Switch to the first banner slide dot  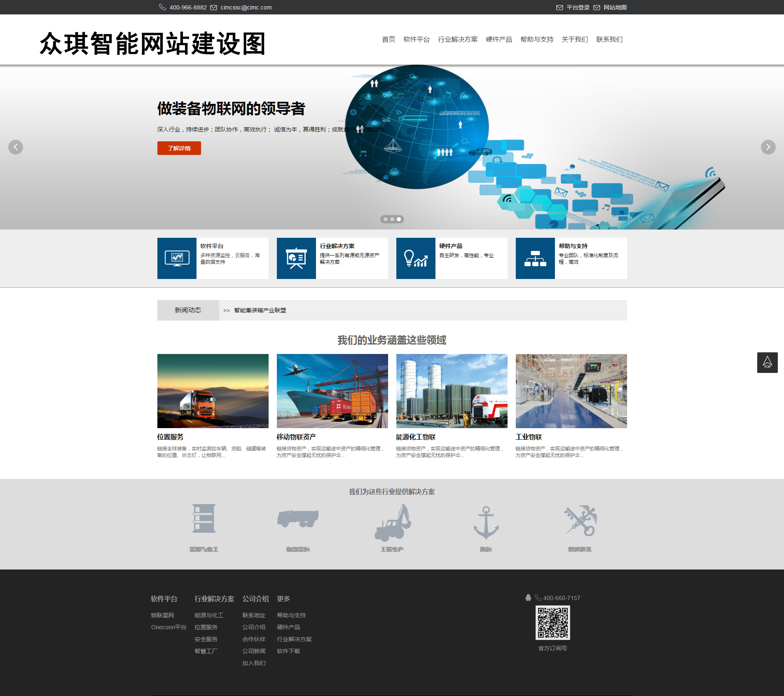(385, 219)
